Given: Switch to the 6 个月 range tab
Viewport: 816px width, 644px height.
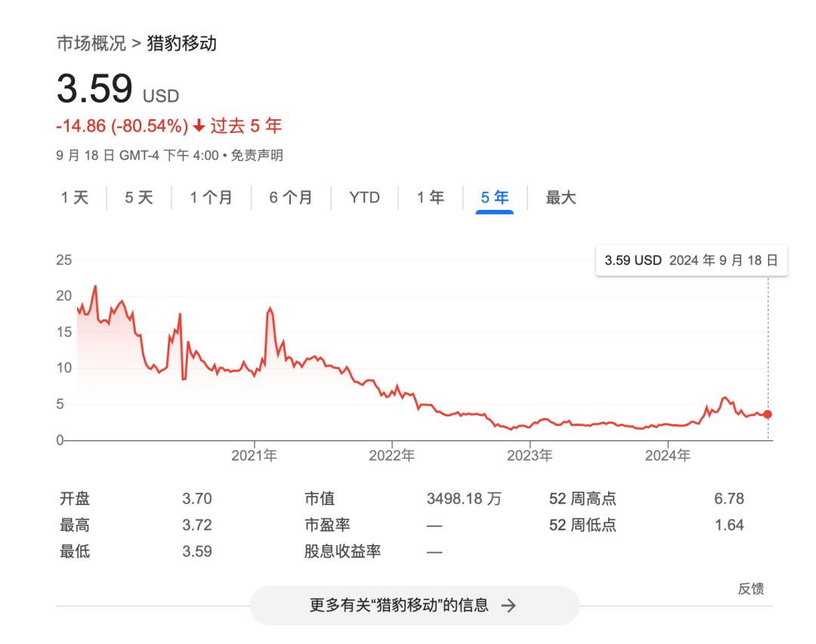Looking at the screenshot, I should [x=291, y=198].
